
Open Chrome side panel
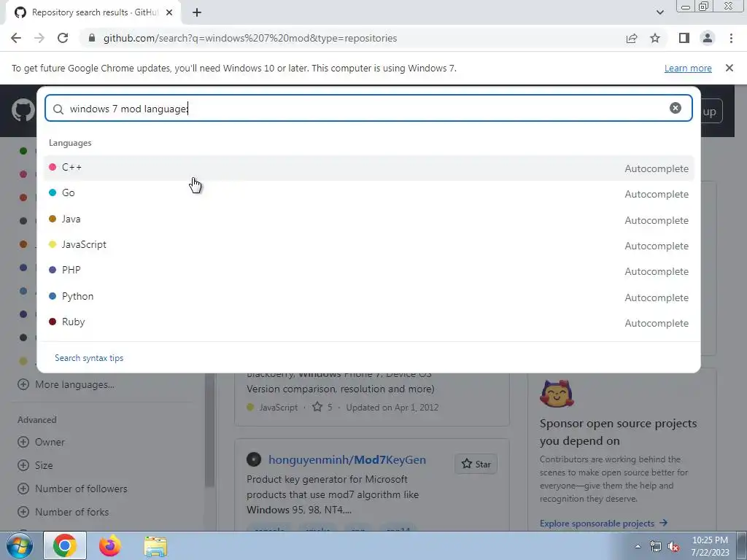pos(684,38)
